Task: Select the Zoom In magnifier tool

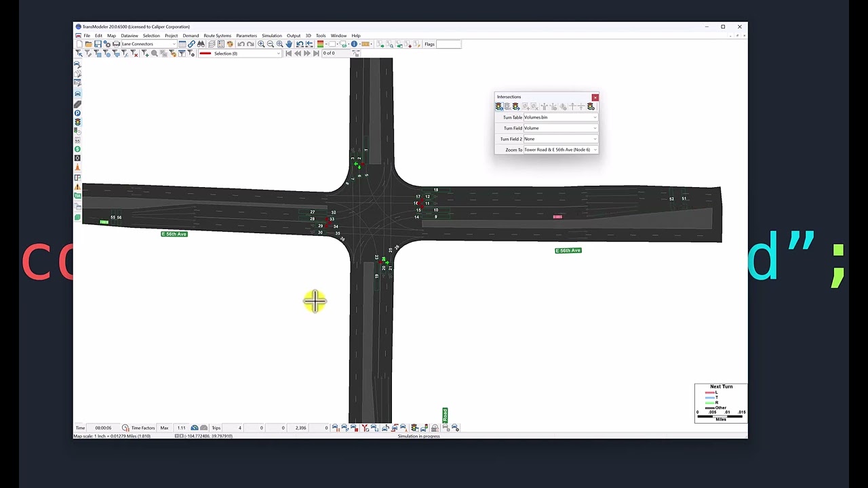Action: pos(261,44)
